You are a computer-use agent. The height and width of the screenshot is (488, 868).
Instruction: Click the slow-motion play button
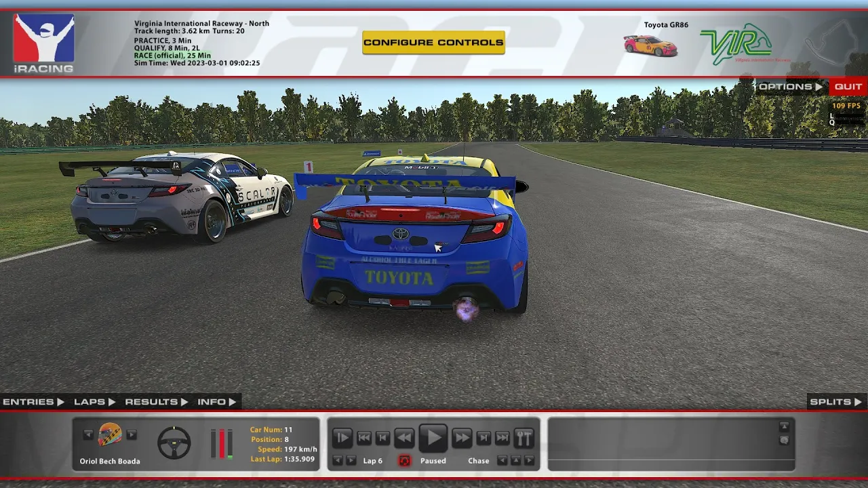(x=342, y=438)
